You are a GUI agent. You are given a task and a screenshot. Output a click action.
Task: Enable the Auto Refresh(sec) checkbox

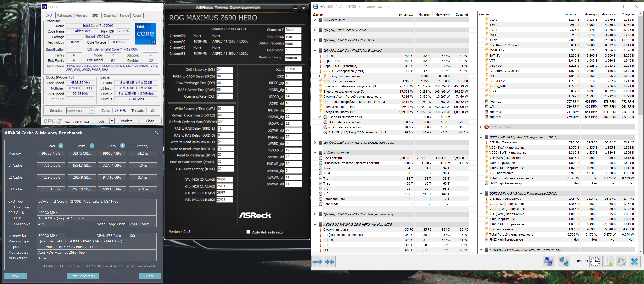pos(248,232)
